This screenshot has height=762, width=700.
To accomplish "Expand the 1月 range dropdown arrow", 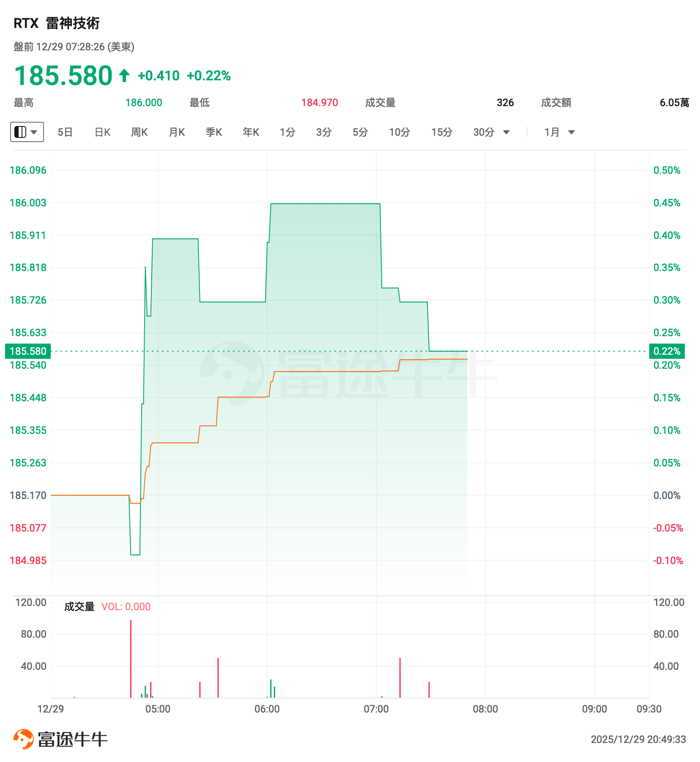I will (571, 132).
